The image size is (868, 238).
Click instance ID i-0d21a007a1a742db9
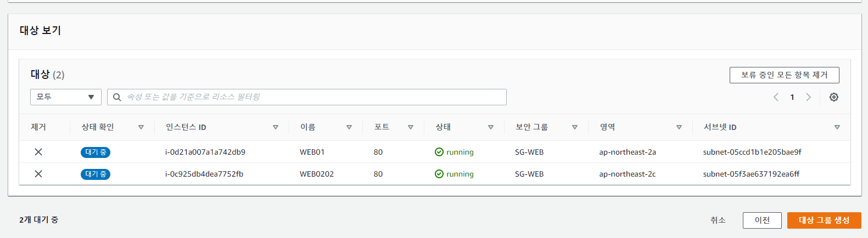coord(205,152)
